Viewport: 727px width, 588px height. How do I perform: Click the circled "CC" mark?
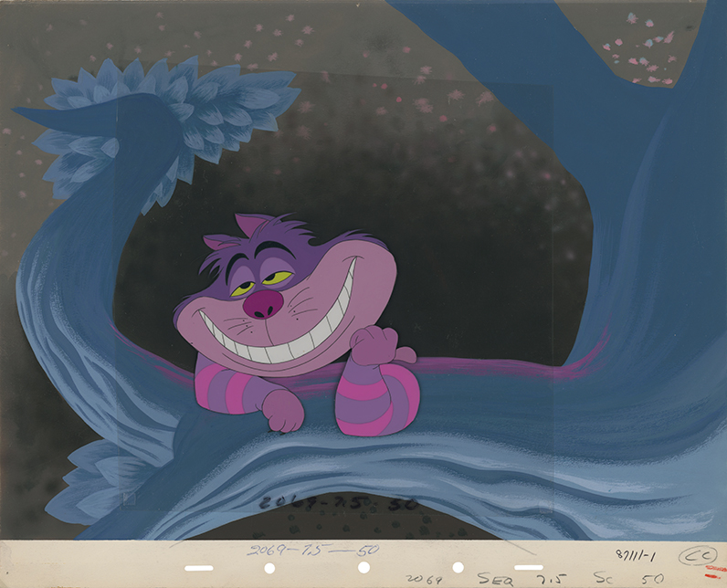tap(698, 556)
